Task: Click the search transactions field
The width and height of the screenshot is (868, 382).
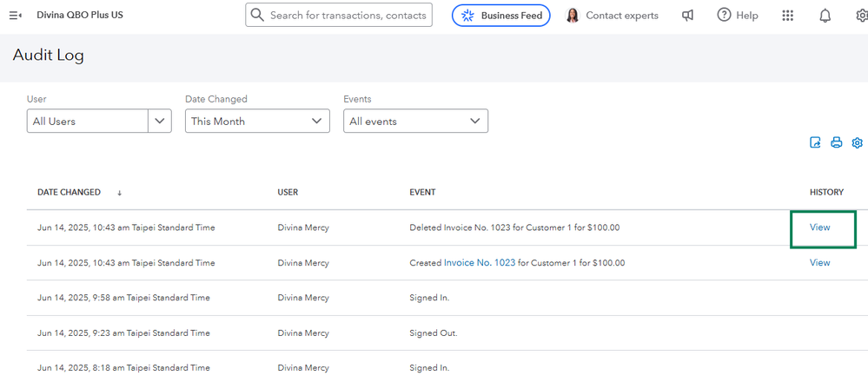Action: [348, 15]
